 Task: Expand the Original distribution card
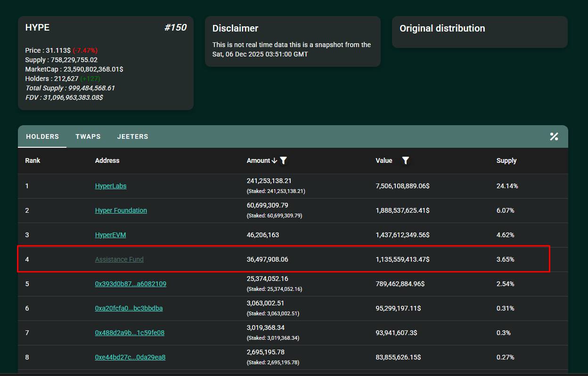480,32
